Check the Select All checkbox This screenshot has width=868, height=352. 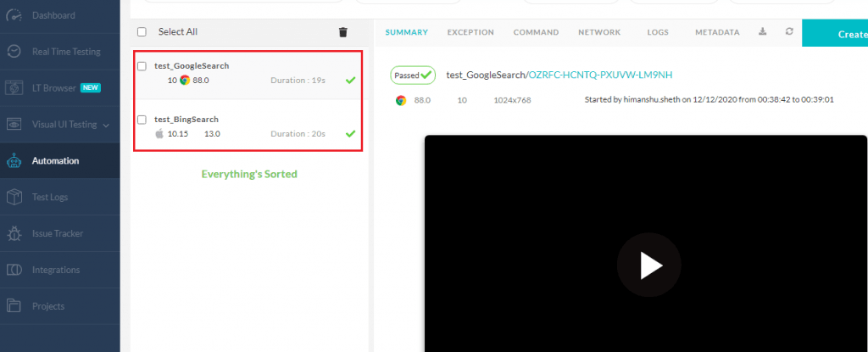pyautogui.click(x=142, y=32)
